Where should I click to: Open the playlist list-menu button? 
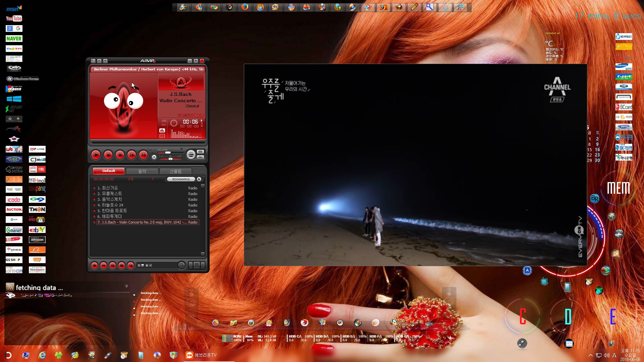coord(197,265)
